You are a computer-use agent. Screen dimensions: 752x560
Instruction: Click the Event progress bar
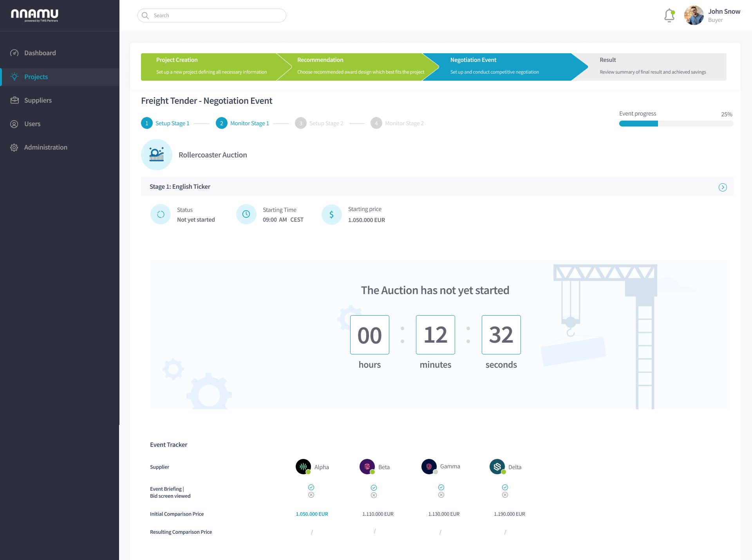click(676, 124)
